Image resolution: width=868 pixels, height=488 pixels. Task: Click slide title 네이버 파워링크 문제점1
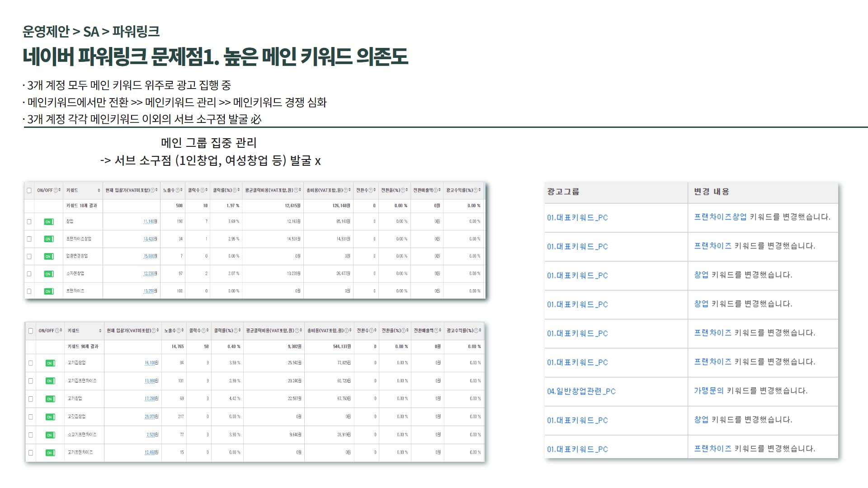tap(215, 56)
